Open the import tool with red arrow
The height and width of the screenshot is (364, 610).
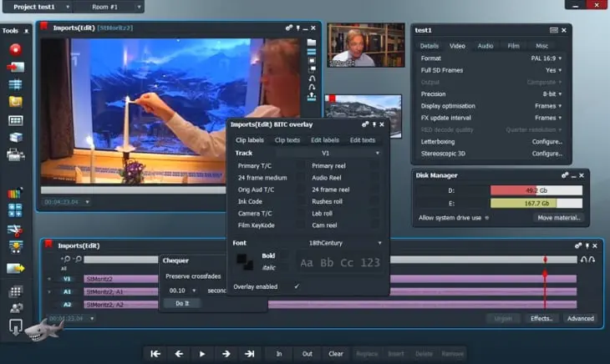pos(15,67)
